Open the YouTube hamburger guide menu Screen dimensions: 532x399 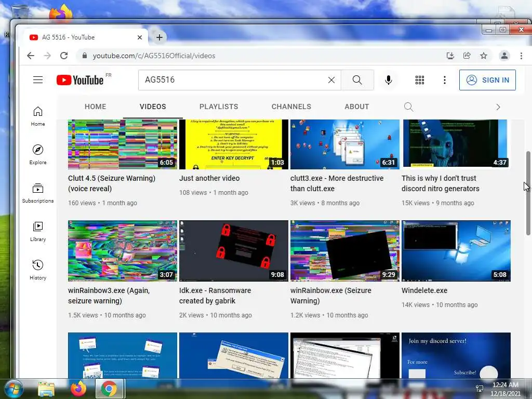[38, 80]
